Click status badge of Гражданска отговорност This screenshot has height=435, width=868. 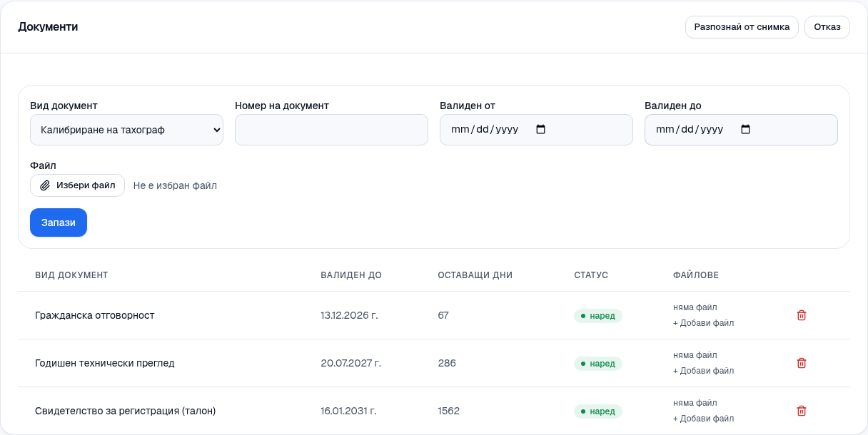pos(598,316)
